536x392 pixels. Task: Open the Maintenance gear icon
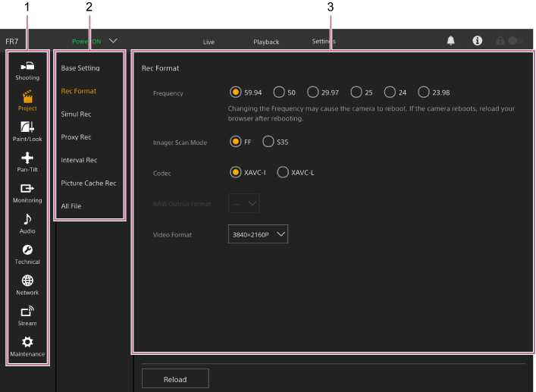point(27,346)
